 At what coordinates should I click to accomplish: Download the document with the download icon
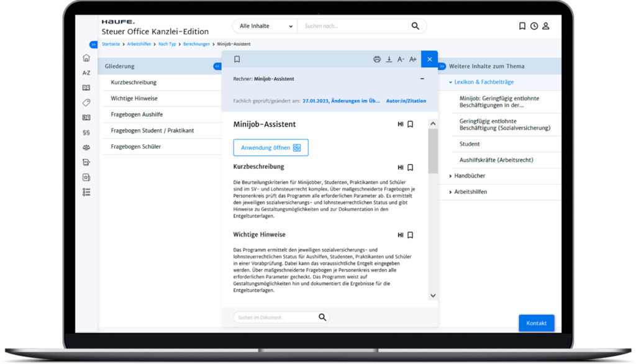point(389,59)
